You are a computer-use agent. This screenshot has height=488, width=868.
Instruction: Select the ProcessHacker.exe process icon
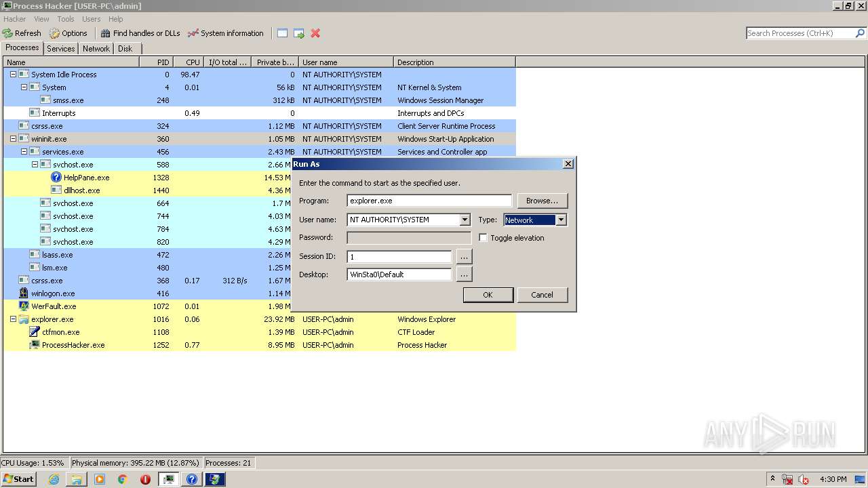click(x=35, y=345)
